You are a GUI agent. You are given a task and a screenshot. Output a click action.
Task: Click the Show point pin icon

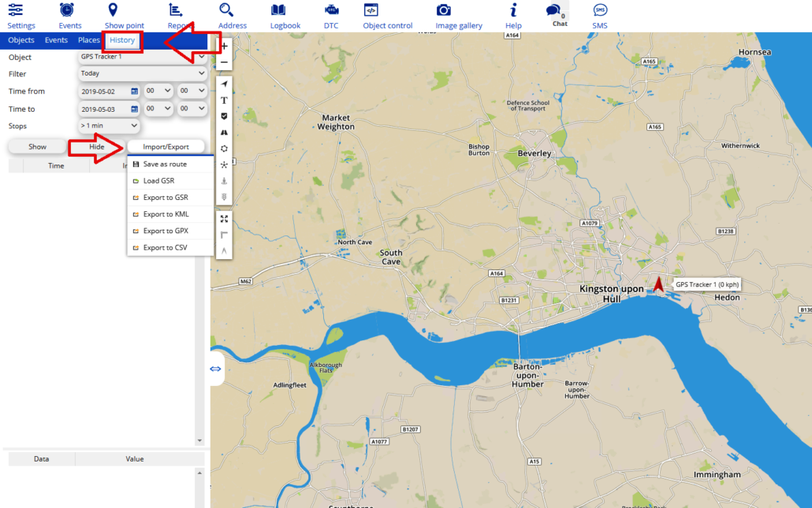[x=113, y=9]
